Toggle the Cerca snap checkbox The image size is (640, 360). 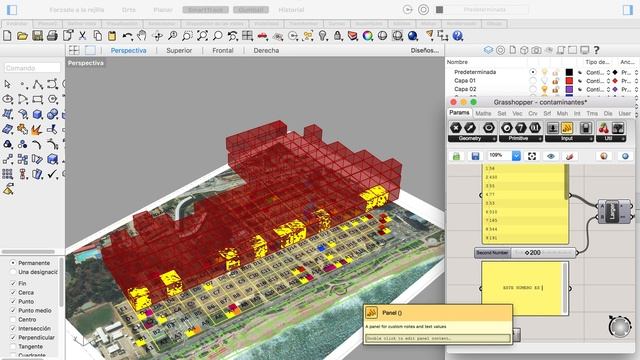13,292
